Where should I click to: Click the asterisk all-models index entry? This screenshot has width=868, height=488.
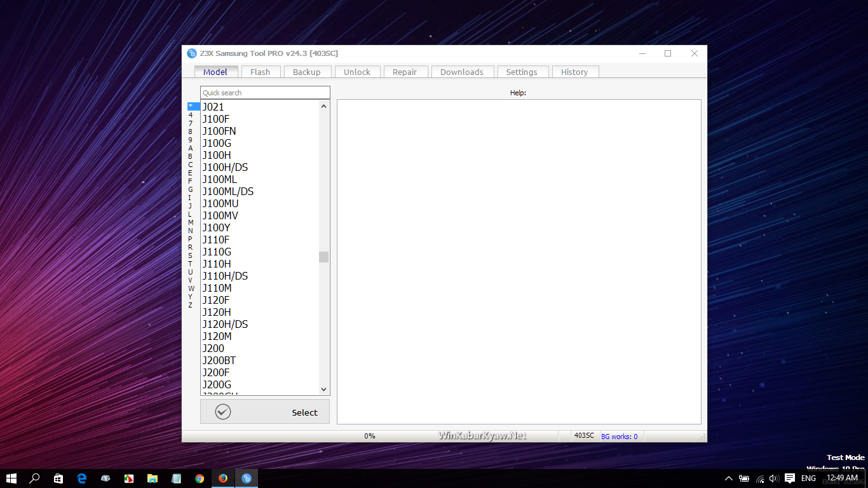(193, 106)
